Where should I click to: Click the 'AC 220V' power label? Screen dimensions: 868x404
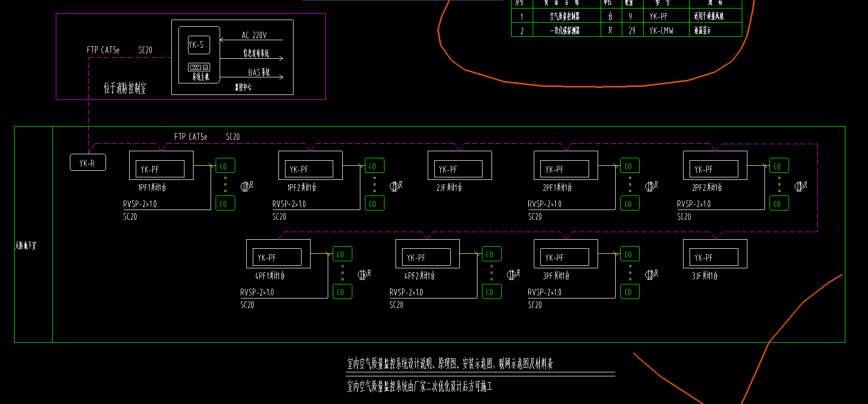click(x=254, y=35)
